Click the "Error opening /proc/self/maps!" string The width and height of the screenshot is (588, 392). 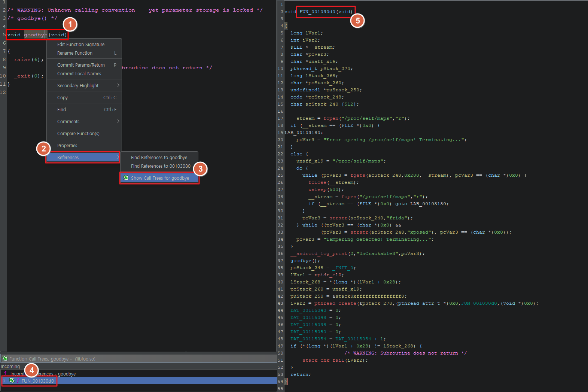[x=394, y=140]
